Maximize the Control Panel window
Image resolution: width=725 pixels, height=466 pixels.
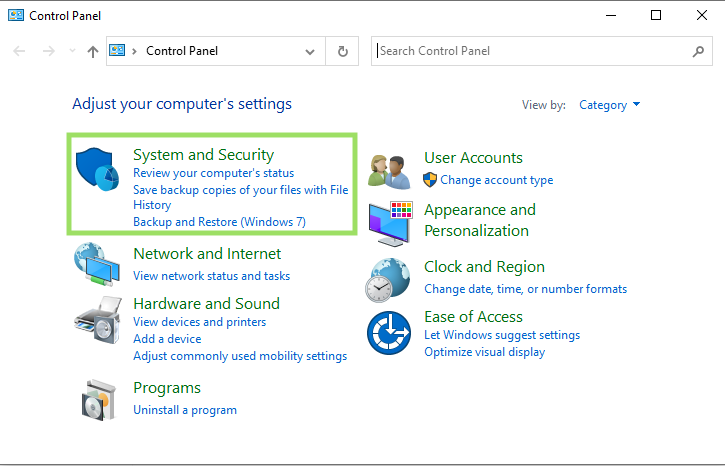[x=656, y=15]
